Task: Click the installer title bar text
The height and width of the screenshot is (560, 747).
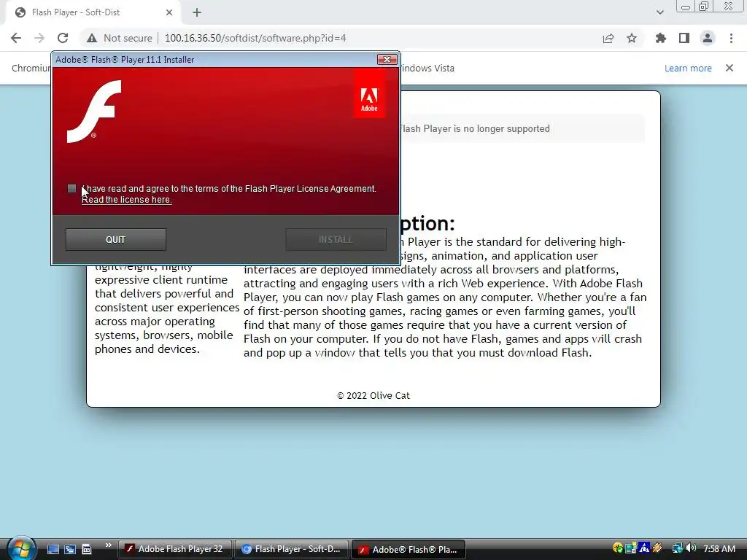Action: pos(125,60)
